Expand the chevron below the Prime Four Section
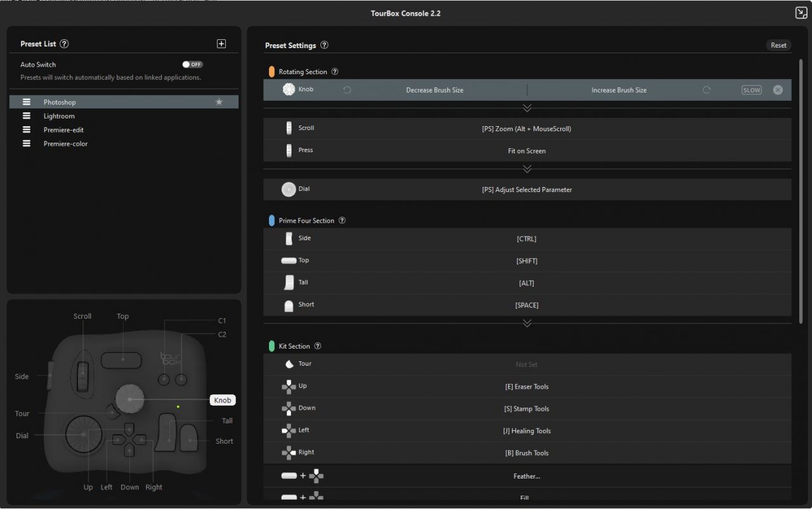812x509 pixels. (527, 323)
